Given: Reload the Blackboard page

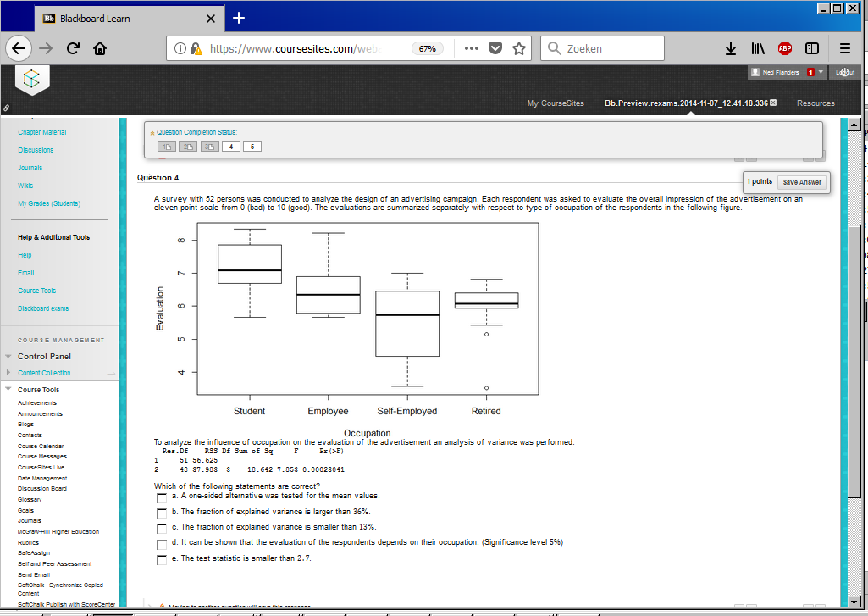Looking at the screenshot, I should [73, 49].
